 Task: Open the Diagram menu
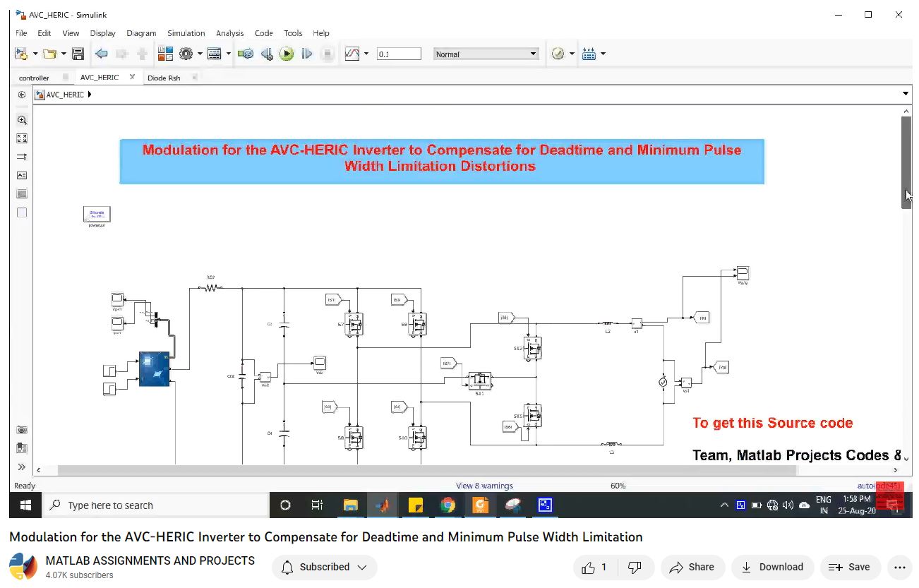tap(141, 33)
